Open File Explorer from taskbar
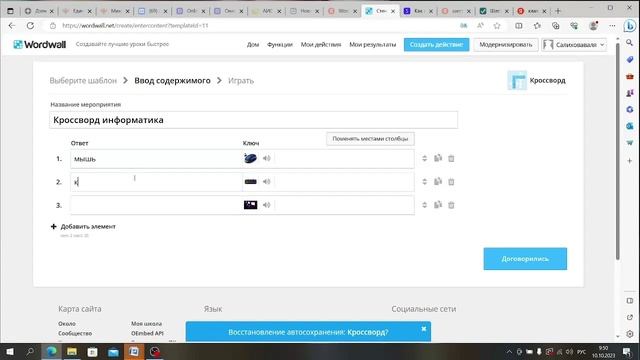This screenshot has height=360, width=640. (72, 351)
